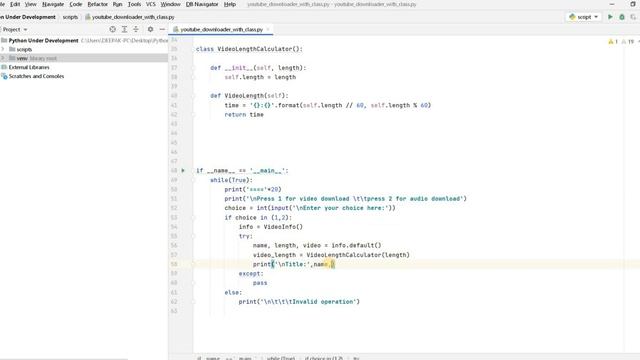
Task: Click the Press 1 for video download print line
Action: pyautogui.click(x=345, y=199)
